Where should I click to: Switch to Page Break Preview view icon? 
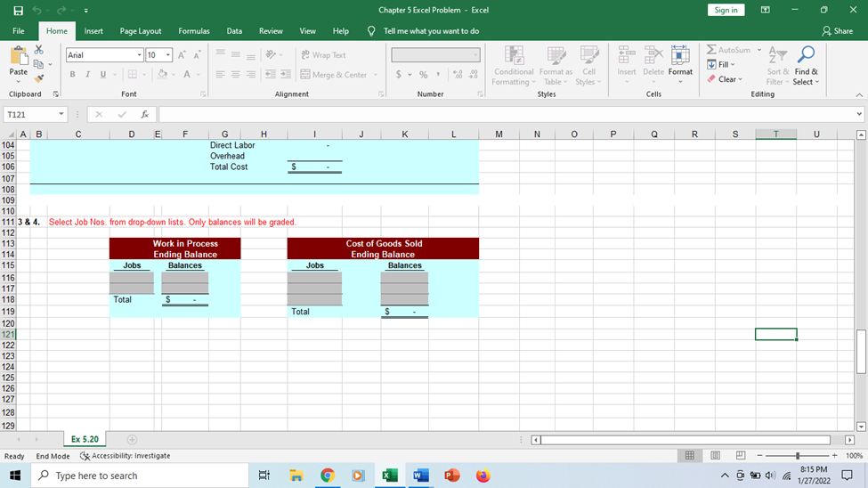741,455
